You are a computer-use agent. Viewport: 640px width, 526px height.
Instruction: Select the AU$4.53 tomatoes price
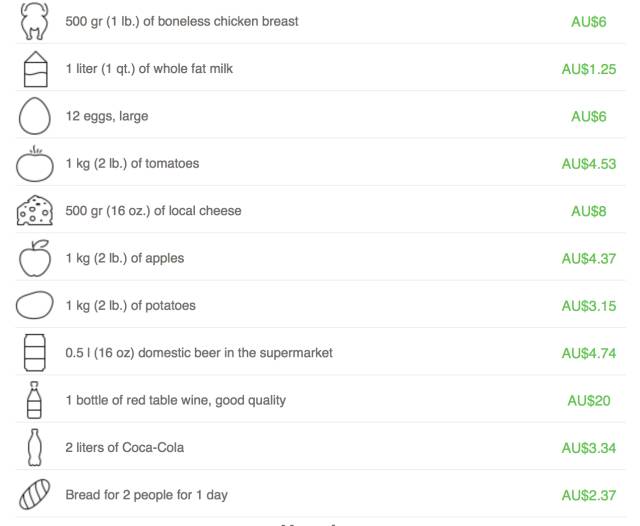(x=589, y=164)
